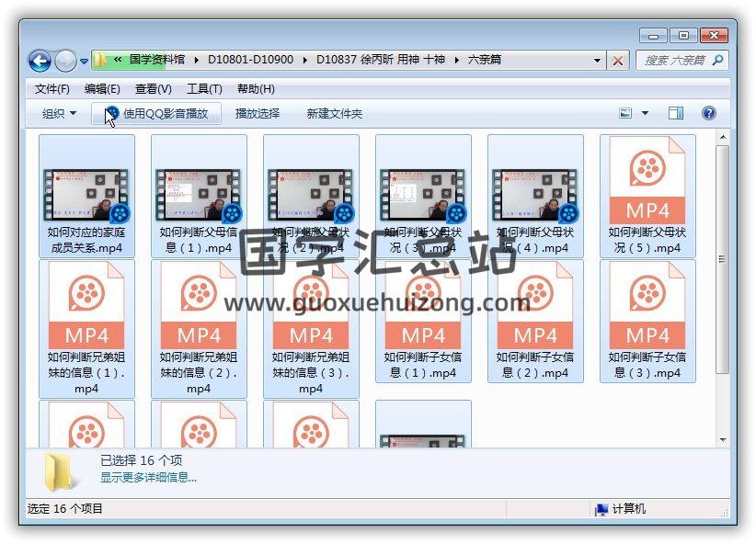Viewport: 756px width, 544px height.
Task: Select MP4 file 如何判断父母状况（5）
Action: coord(647,197)
